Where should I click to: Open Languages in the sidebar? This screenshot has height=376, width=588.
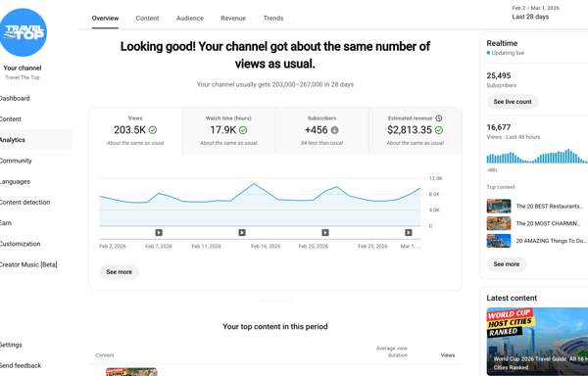pyautogui.click(x=15, y=181)
